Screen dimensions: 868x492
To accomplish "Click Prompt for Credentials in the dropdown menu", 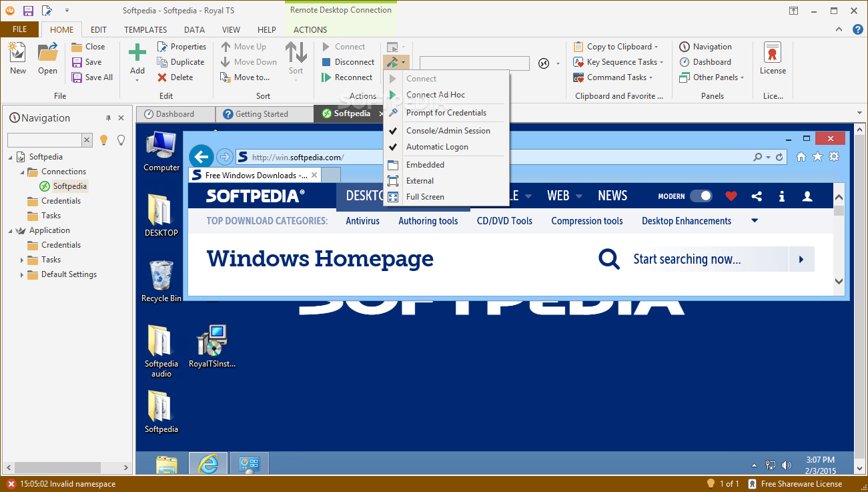I will click(x=446, y=113).
